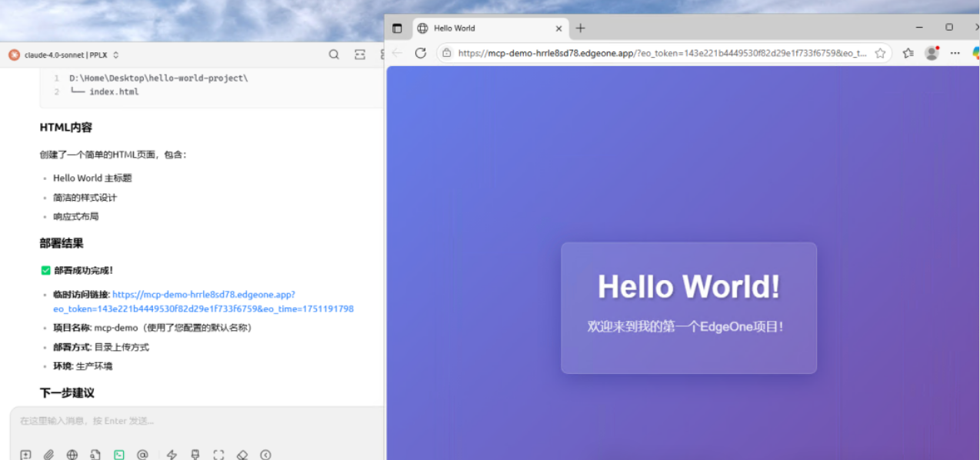Viewport: 980px width, 460px height.
Task: Open Edge settings and more menu
Action: pos(955,53)
